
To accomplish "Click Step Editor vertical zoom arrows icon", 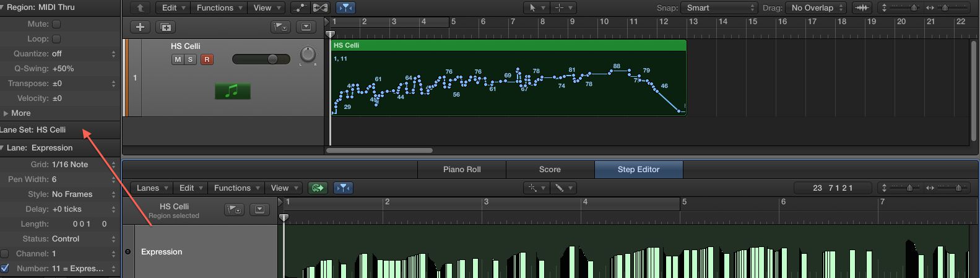I will pyautogui.click(x=884, y=188).
